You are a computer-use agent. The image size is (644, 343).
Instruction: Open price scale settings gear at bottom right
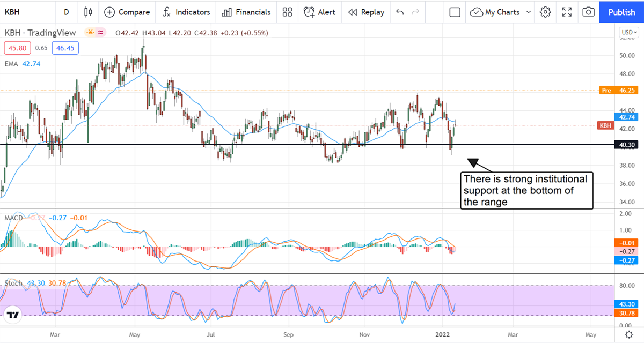pyautogui.click(x=628, y=334)
